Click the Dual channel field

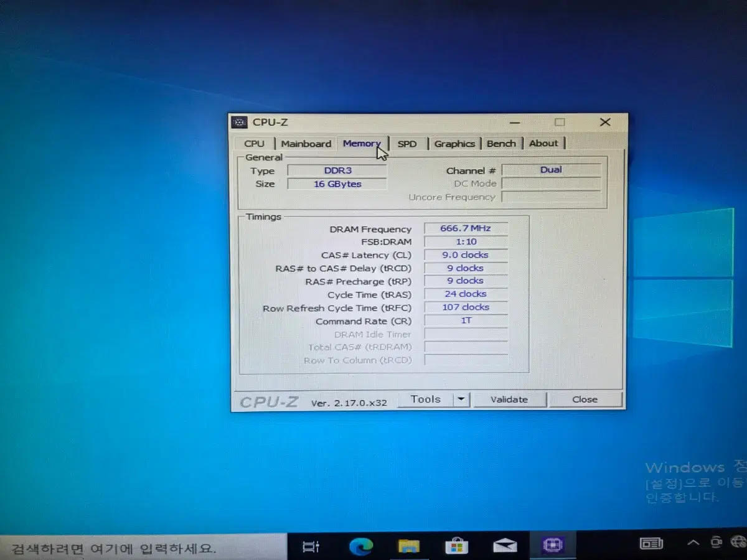(552, 170)
